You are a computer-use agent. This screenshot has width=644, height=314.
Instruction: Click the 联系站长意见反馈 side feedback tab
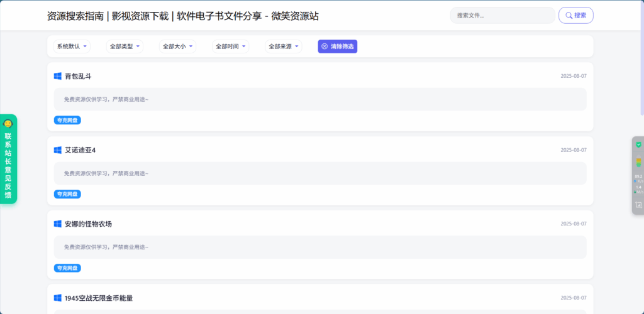point(8,159)
